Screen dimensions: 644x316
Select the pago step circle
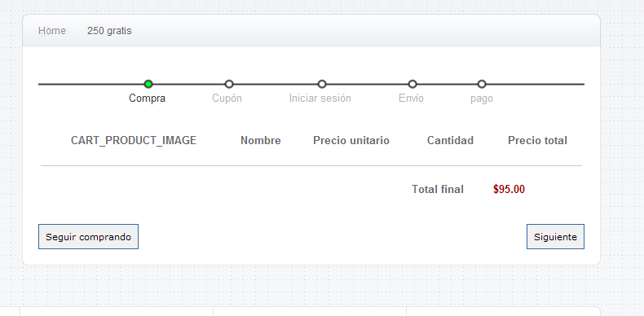point(482,84)
